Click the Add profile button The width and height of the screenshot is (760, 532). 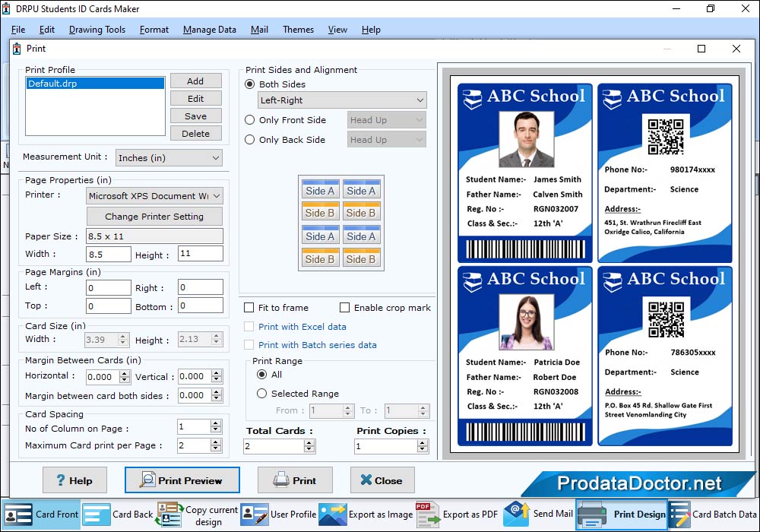(x=196, y=81)
